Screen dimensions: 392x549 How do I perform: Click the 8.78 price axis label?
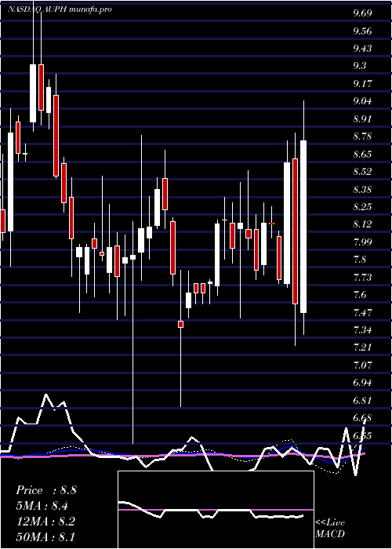coord(362,136)
